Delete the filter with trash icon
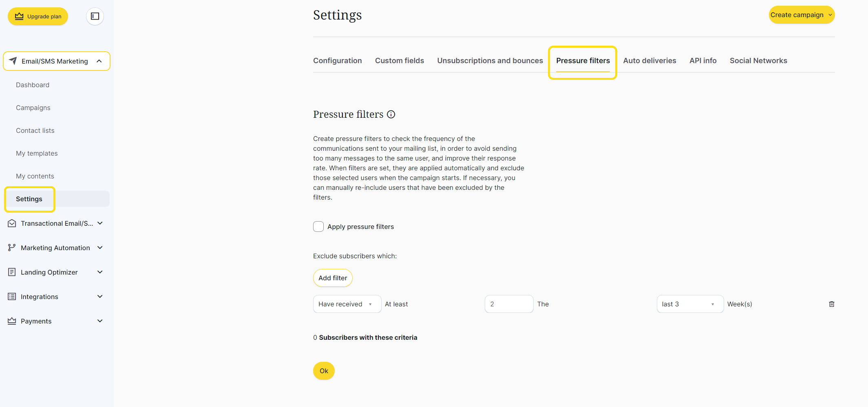The height and width of the screenshot is (407, 868). 832,304
